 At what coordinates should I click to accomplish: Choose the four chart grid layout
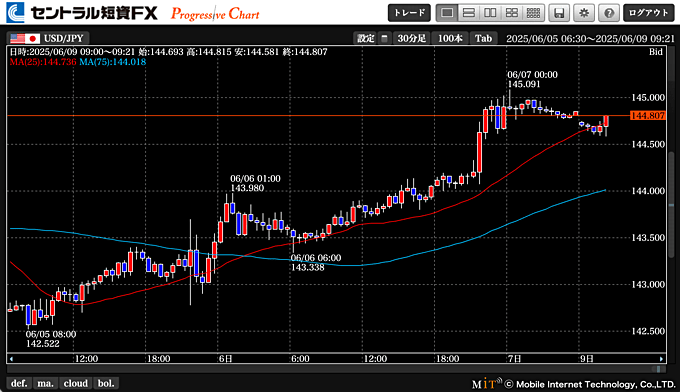coord(512,13)
